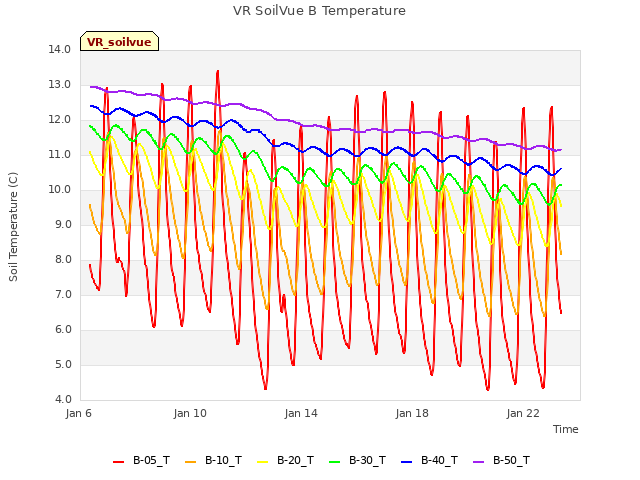Toggle the B-05_T legend entry
The width and height of the screenshot is (640, 480).
pos(141,460)
